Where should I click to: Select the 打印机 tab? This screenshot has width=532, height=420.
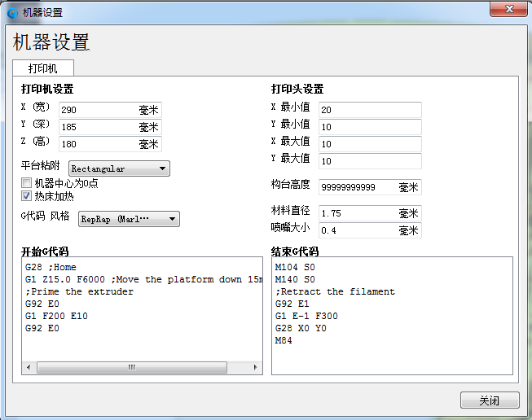tap(42, 68)
